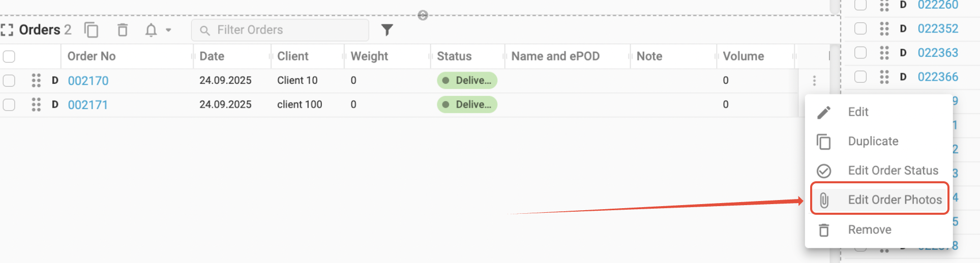Viewport: 980px width, 263px height.
Task: Click the duplicate orders icon in toolbar
Action: 92,30
